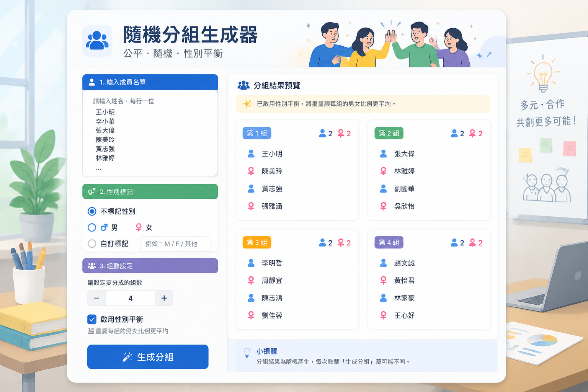
Task: Click the female count icon in 第 2 組
Action: [x=472, y=133]
